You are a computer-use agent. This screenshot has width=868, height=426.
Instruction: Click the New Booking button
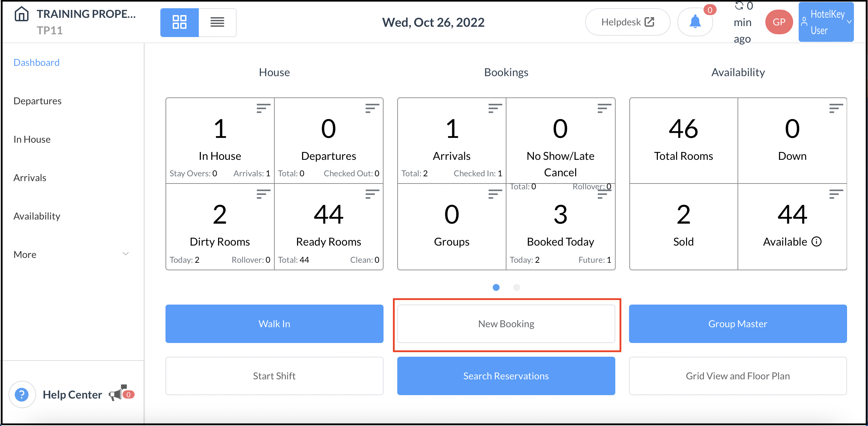[x=506, y=323]
